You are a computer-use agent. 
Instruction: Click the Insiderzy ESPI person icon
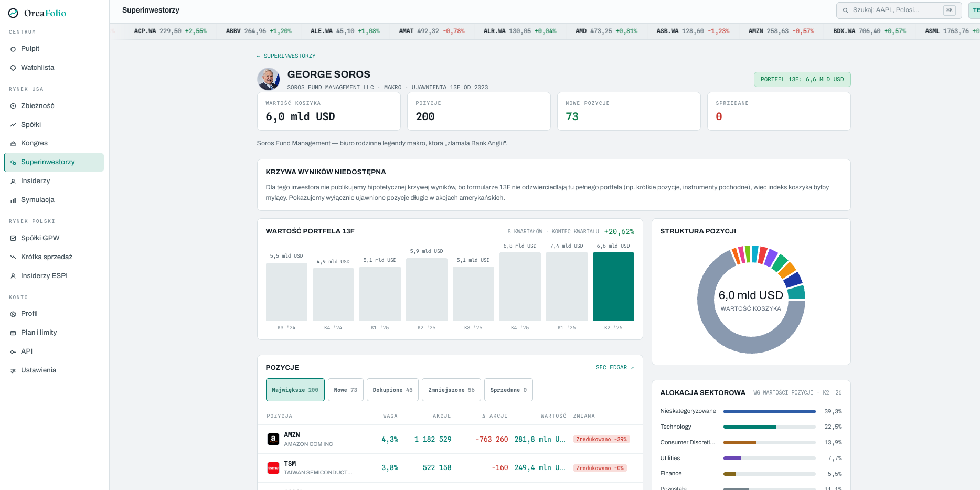(x=13, y=276)
